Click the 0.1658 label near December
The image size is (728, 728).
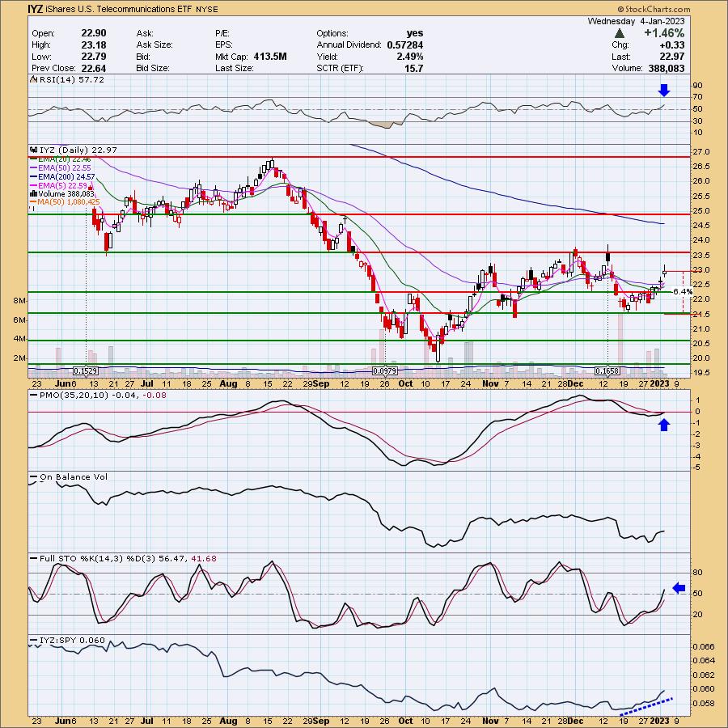coord(607,371)
